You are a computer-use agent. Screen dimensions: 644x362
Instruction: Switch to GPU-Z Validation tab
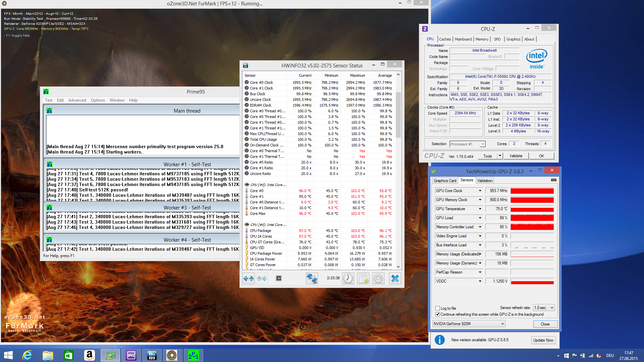tap(485, 180)
